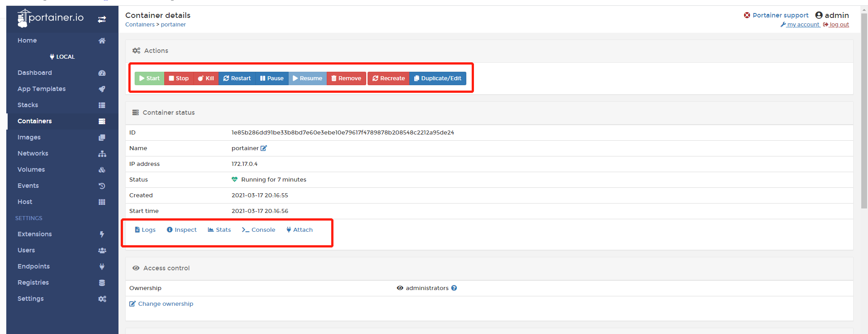This screenshot has width=868, height=334.
Task: Click the Portainer.io logo
Action: tap(50, 18)
